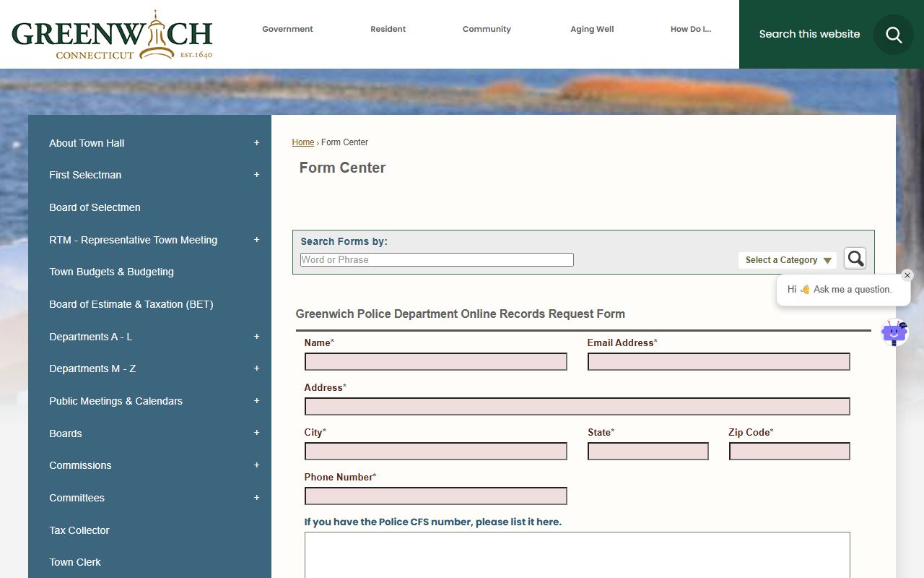Click the State input field
The image size is (924, 578).
[648, 452]
